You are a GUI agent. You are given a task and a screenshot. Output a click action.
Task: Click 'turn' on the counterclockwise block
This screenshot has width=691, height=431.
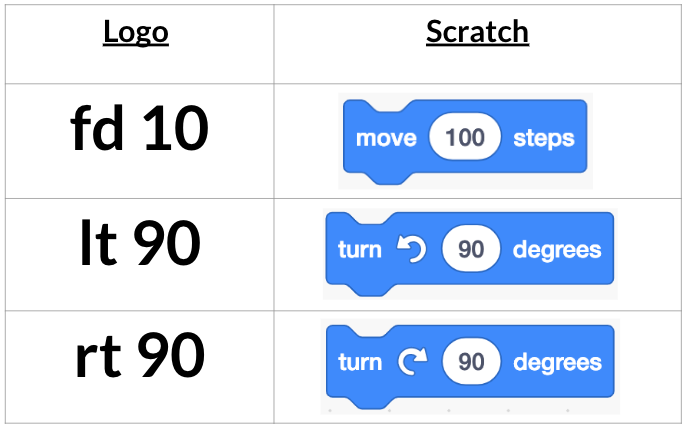(360, 250)
